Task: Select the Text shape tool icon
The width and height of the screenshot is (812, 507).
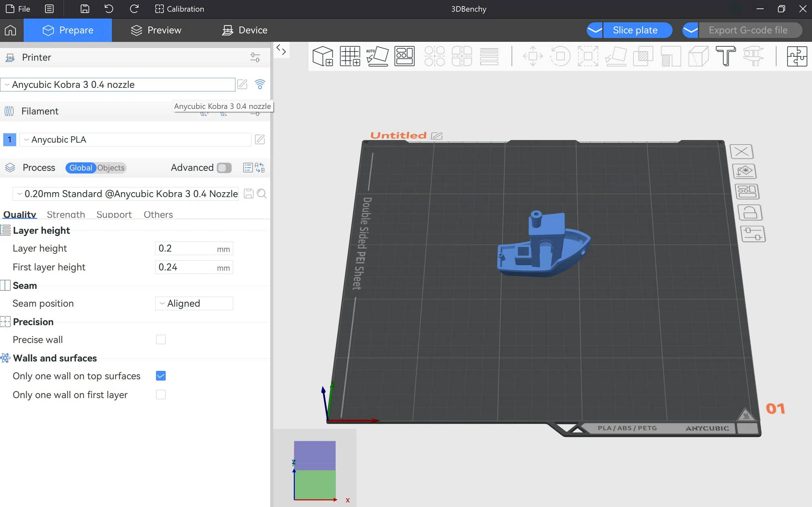Action: click(x=725, y=56)
